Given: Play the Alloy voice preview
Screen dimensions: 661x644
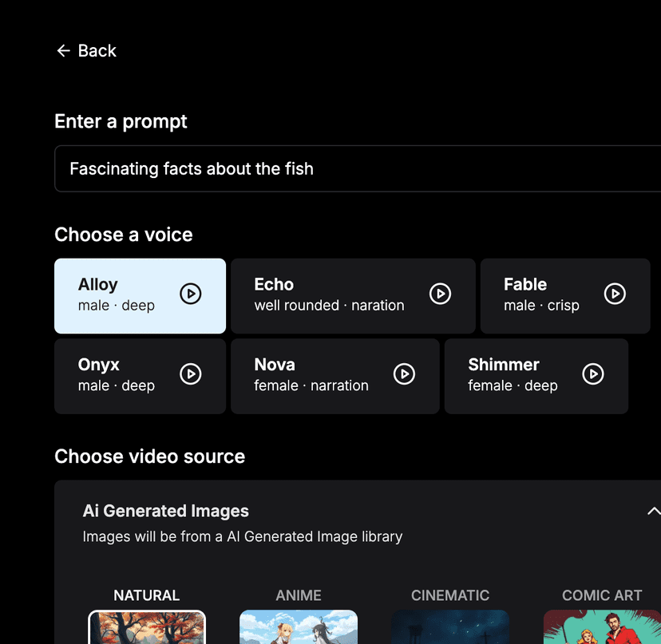Looking at the screenshot, I should pos(190,294).
